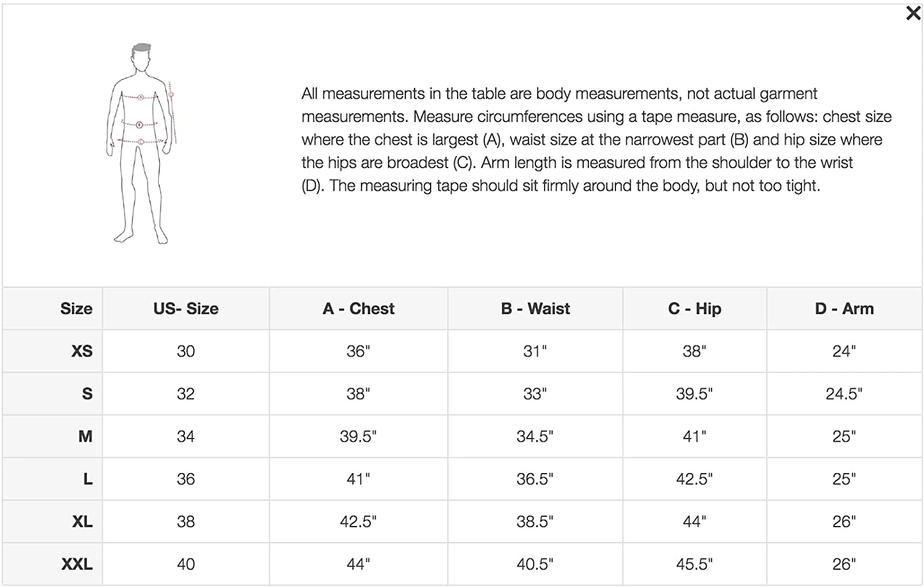Click the measurement instructions paragraph
Screen dimensions: 924x587
[596, 140]
